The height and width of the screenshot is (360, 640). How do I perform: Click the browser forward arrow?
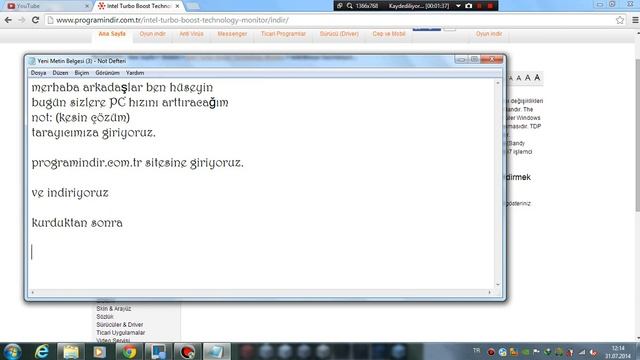pos(22,20)
